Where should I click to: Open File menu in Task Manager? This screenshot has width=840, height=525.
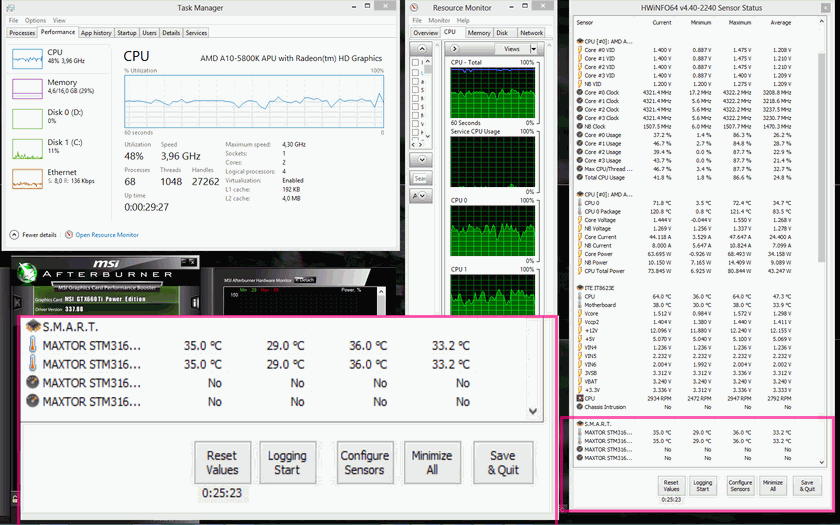[13, 20]
